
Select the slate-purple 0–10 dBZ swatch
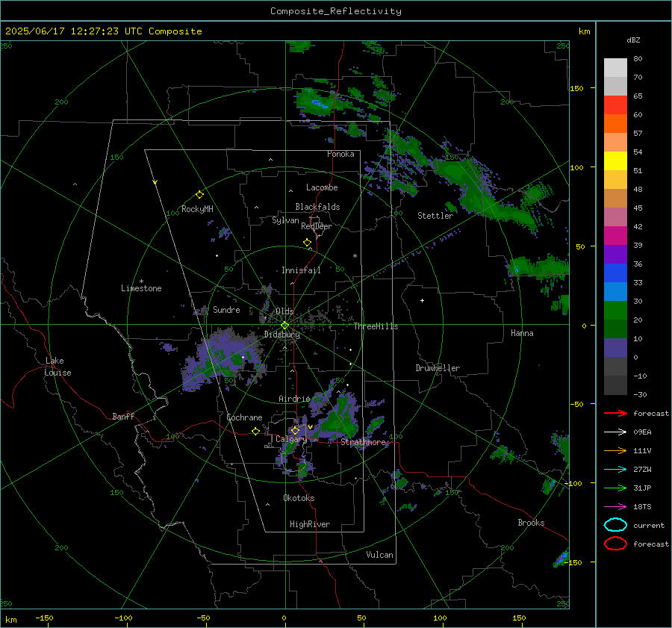tap(615, 348)
